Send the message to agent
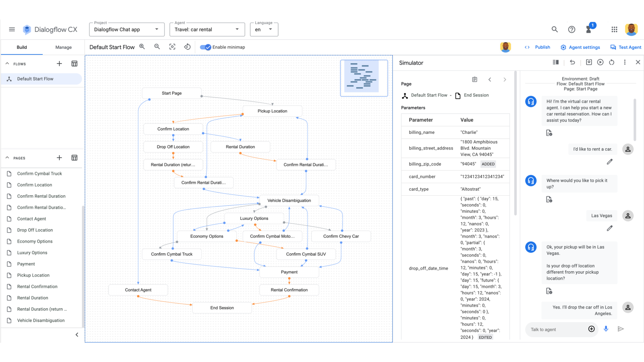644x362 pixels. tap(621, 329)
